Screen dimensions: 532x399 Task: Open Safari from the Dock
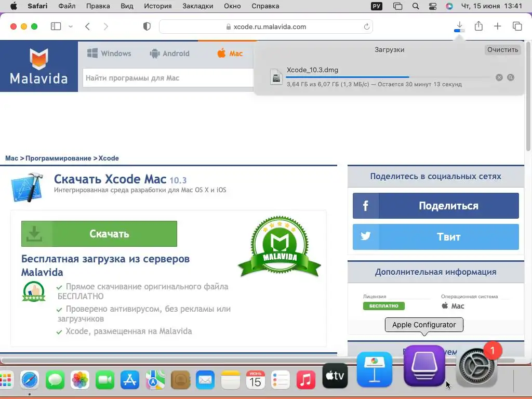30,380
